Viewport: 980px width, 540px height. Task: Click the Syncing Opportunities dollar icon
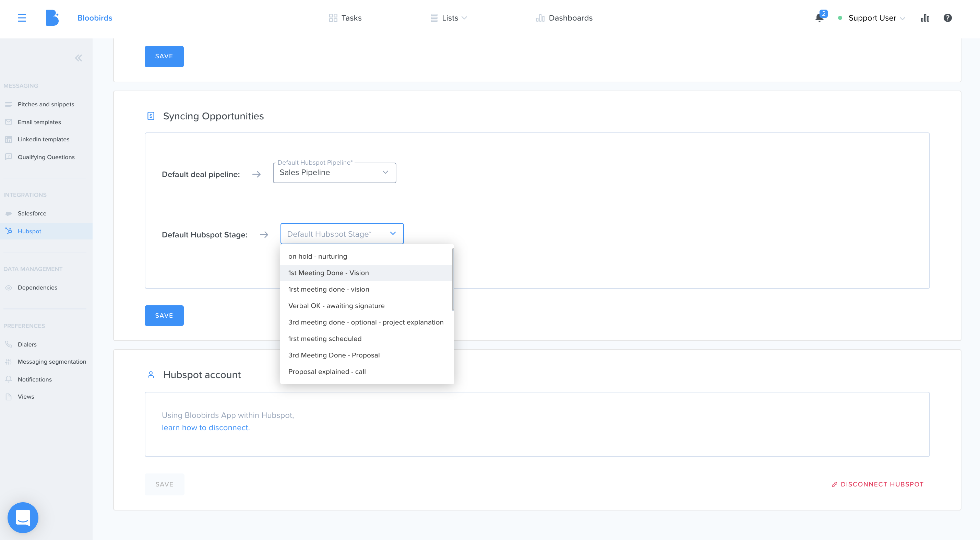click(x=151, y=116)
